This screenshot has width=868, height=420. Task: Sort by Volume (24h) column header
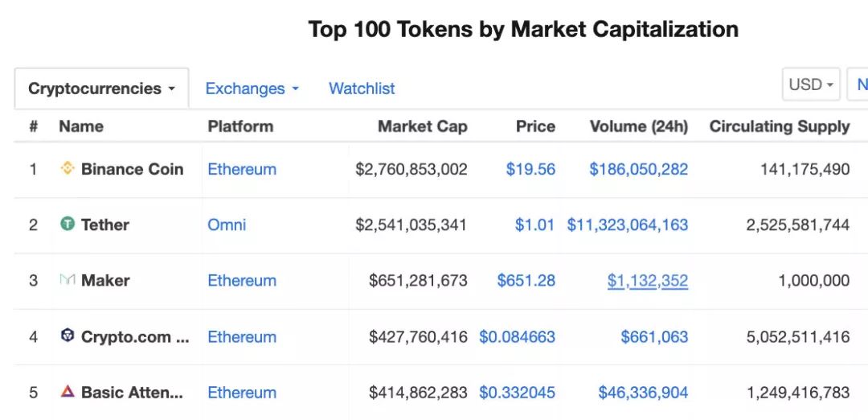click(x=639, y=126)
